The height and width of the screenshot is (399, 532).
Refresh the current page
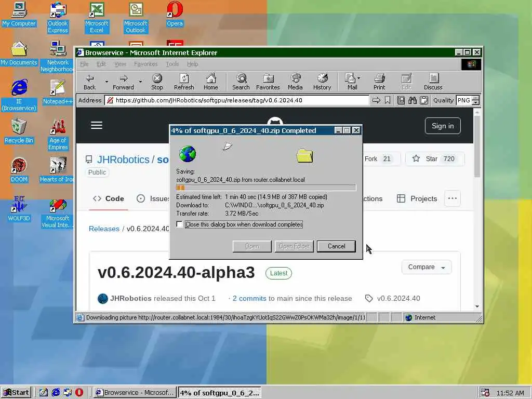click(184, 82)
